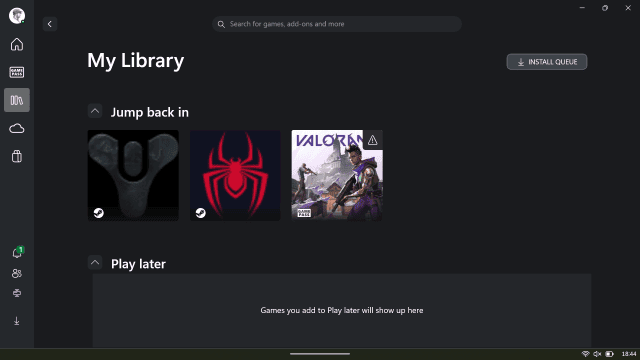Open the Install Queue button

pos(547,62)
